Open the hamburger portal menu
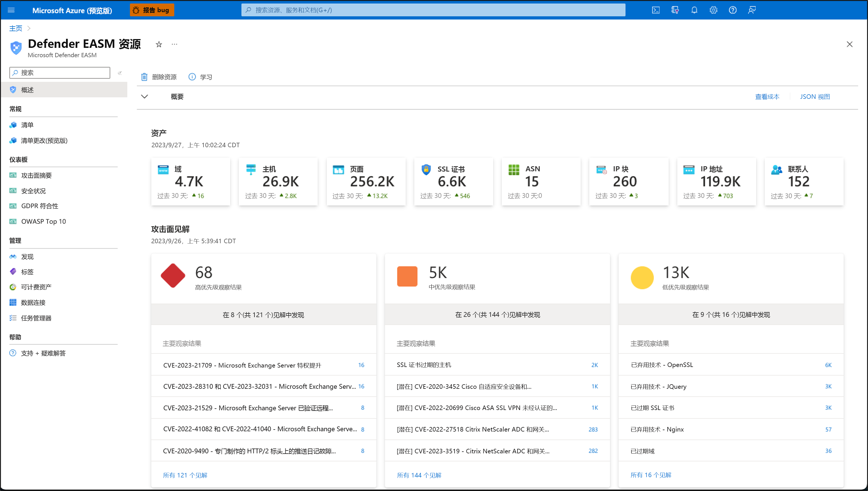 point(11,10)
